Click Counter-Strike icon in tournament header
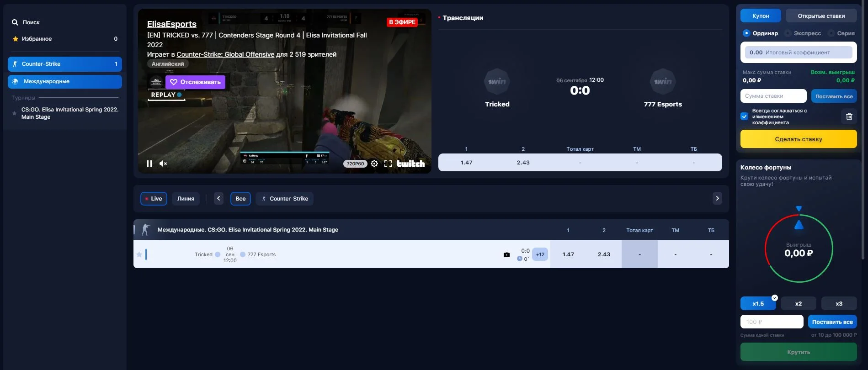This screenshot has width=868, height=370. 146,230
